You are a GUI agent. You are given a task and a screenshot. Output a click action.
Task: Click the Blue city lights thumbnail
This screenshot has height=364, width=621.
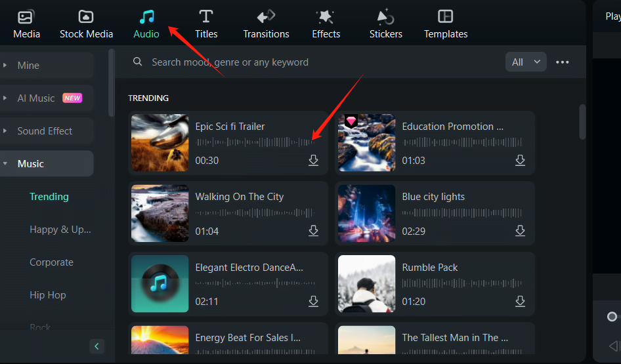tap(367, 213)
